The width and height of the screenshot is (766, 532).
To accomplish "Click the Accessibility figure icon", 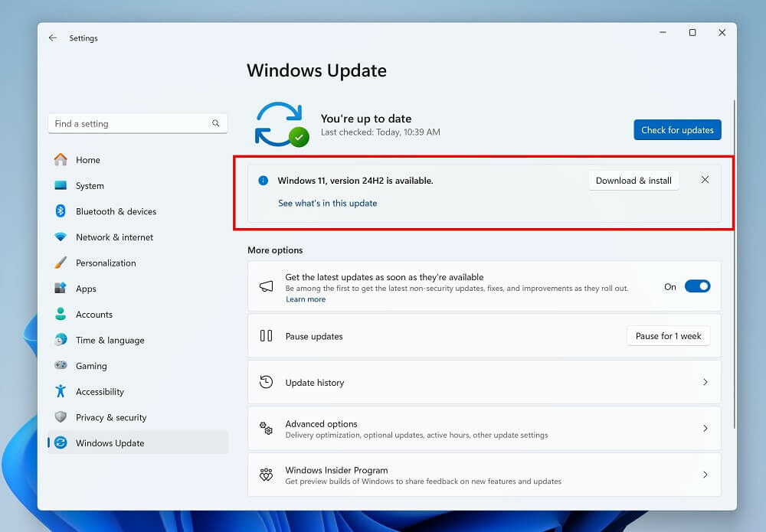I will [x=61, y=391].
